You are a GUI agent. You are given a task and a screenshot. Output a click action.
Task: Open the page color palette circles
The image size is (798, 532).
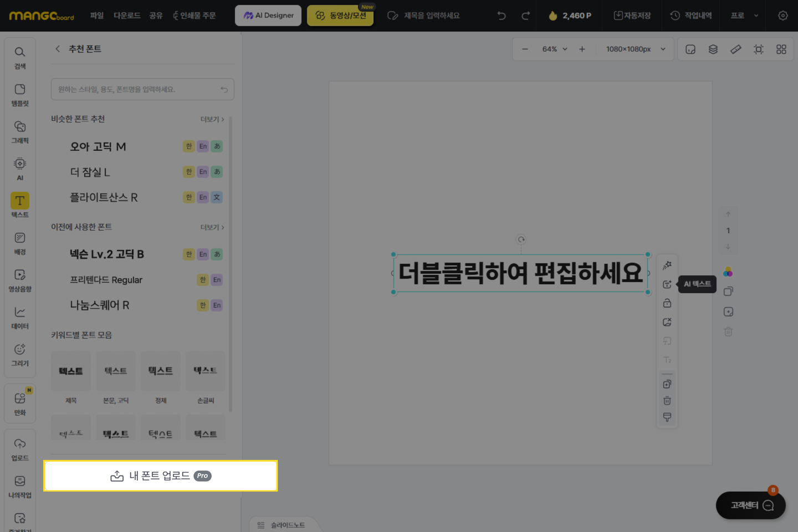point(728,272)
